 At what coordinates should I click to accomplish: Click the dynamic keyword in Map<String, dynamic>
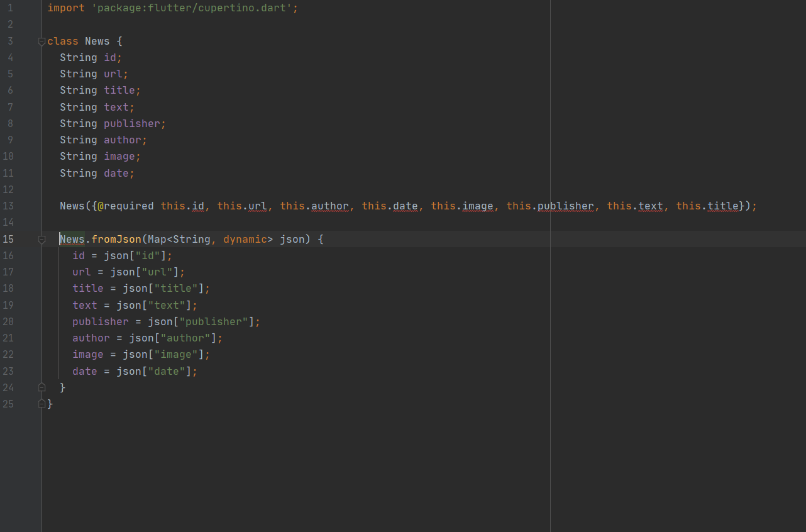point(245,239)
